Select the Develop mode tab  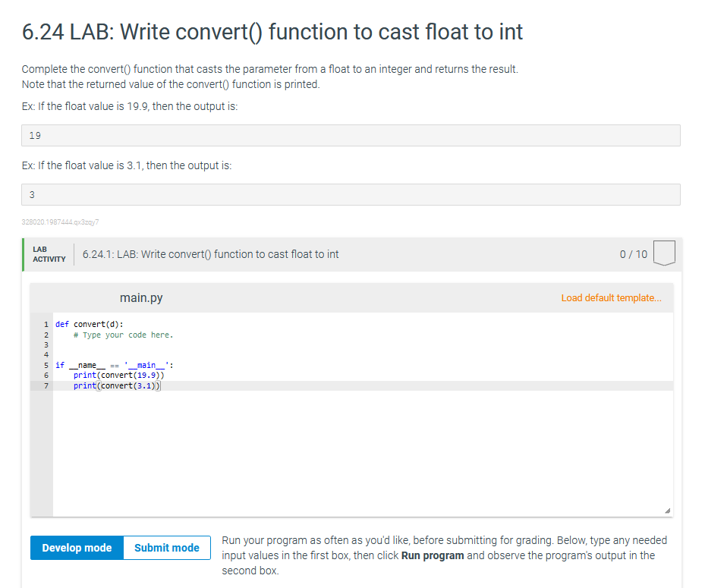(x=77, y=547)
